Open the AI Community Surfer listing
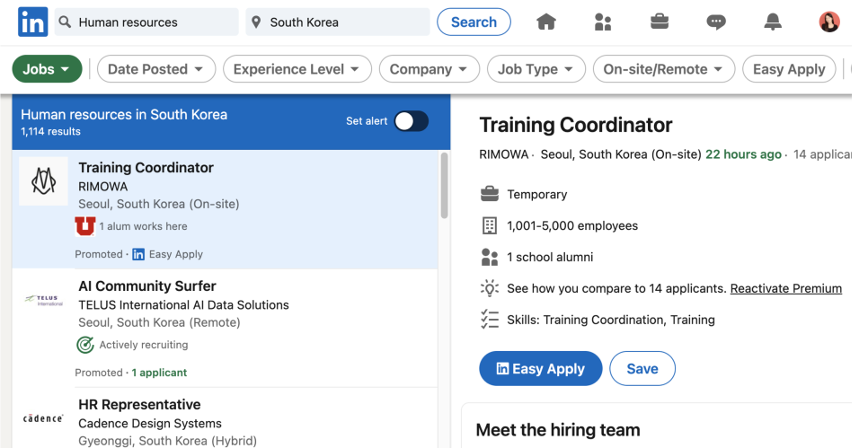 [147, 285]
